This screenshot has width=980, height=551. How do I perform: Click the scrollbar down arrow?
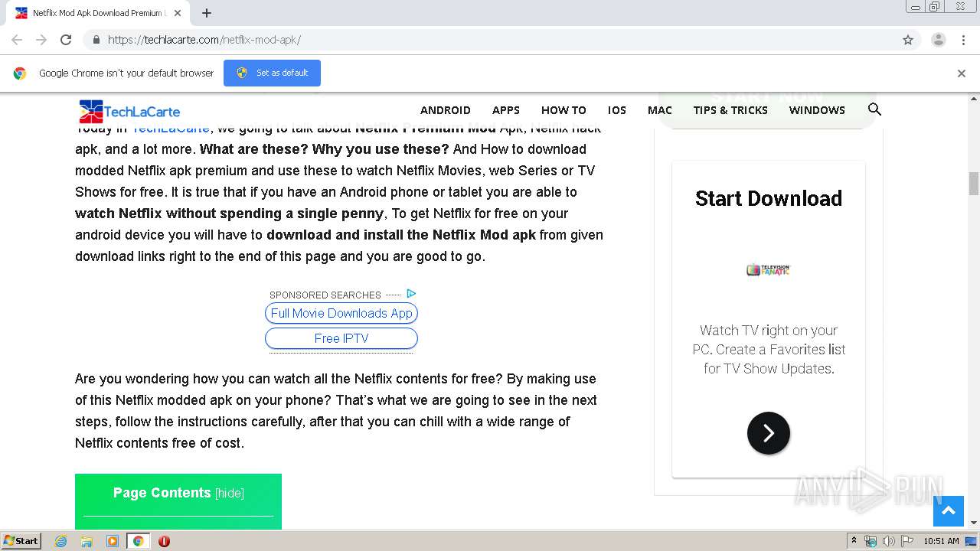(x=974, y=523)
